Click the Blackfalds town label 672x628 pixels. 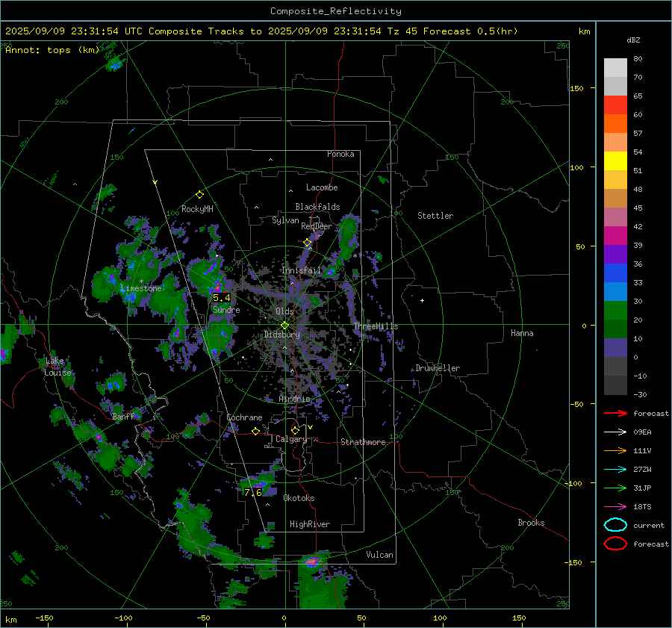point(317,207)
